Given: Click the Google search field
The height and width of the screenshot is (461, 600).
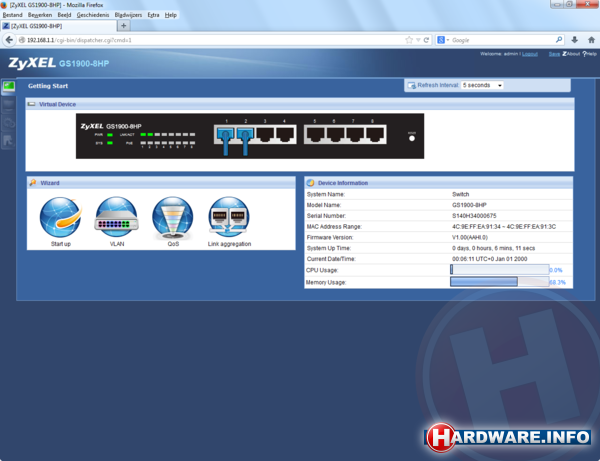Looking at the screenshot, I should pyautogui.click(x=500, y=40).
